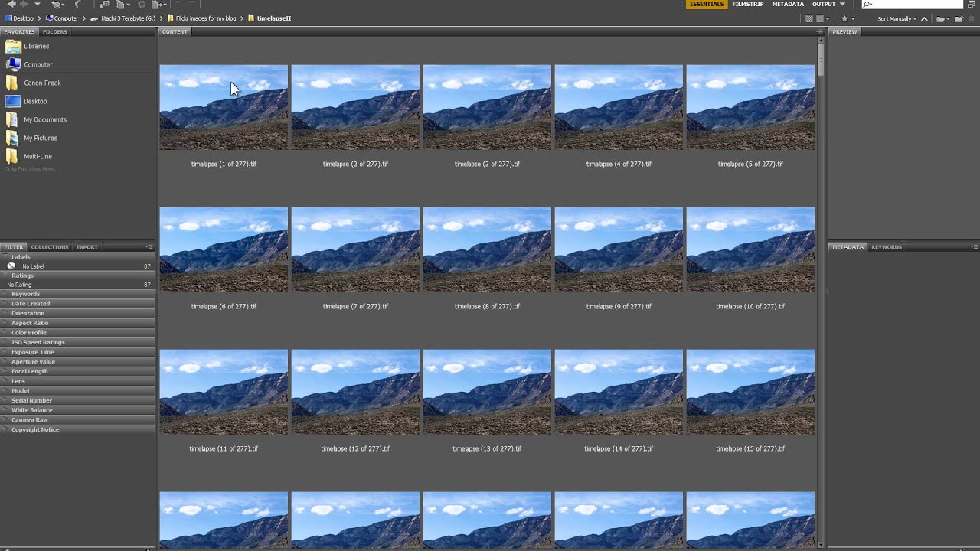
Task: Select thumbnail timelapse (8 of 277).tif
Action: (487, 249)
